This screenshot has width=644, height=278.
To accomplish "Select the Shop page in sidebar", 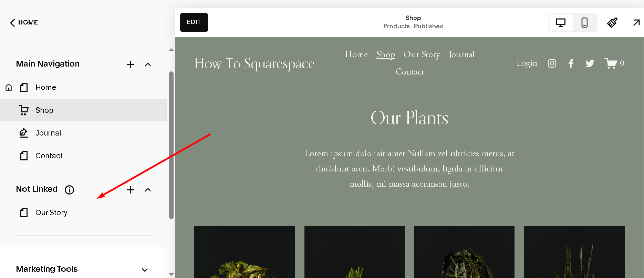I will pos(84,110).
